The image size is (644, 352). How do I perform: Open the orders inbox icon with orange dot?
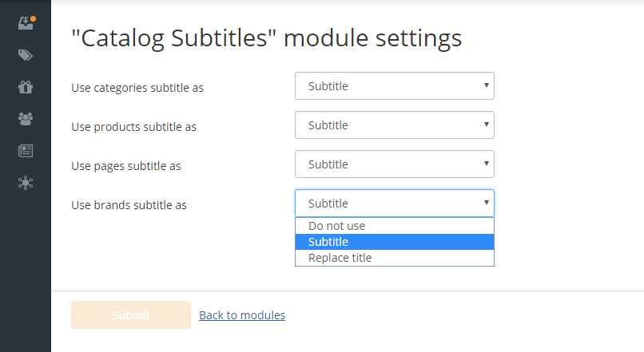click(x=26, y=23)
